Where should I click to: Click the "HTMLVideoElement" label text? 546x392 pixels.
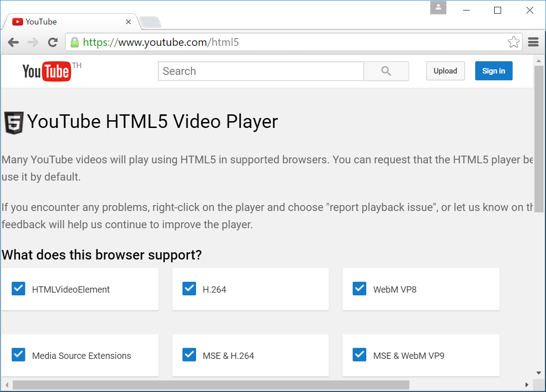pyautogui.click(x=71, y=289)
